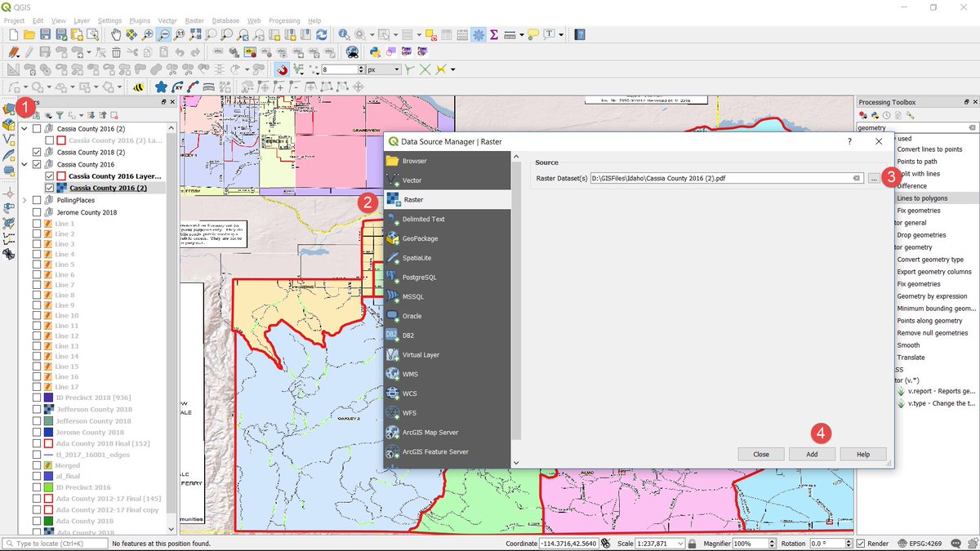Click the Open Project folder icon
Screen dimensions: 980x551
[x=29, y=34]
